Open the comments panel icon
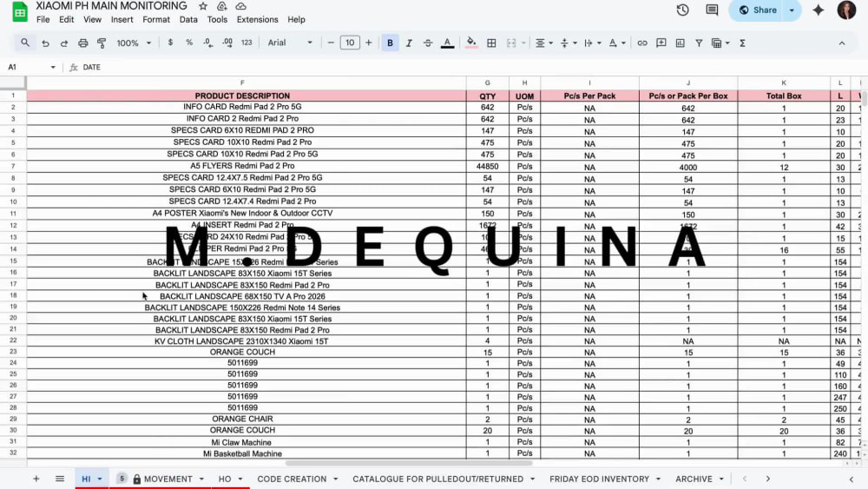The image size is (868, 489). pyautogui.click(x=712, y=10)
